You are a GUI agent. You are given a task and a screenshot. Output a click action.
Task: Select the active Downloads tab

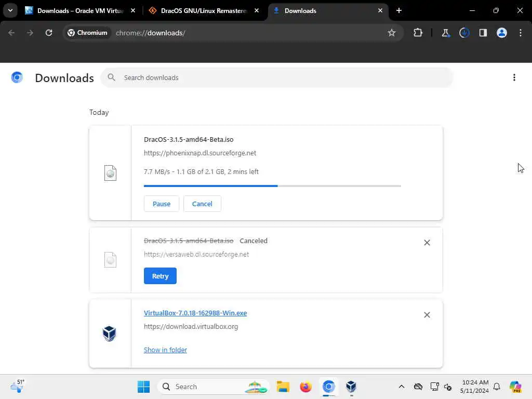(328, 10)
